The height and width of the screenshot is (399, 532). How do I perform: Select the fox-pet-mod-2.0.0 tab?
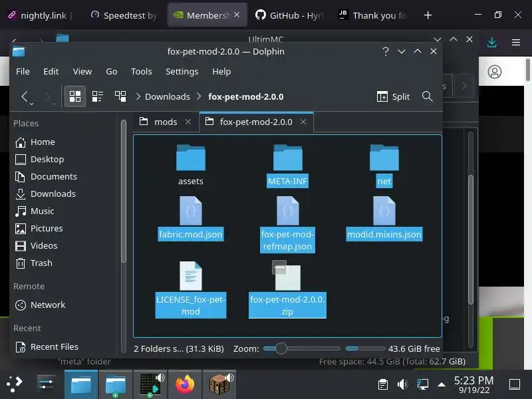point(256,122)
